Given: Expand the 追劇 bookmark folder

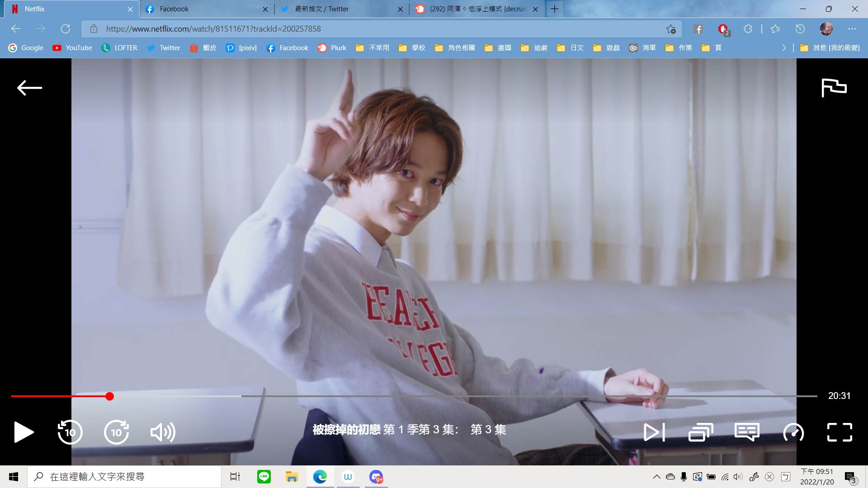Looking at the screenshot, I should 534,48.
